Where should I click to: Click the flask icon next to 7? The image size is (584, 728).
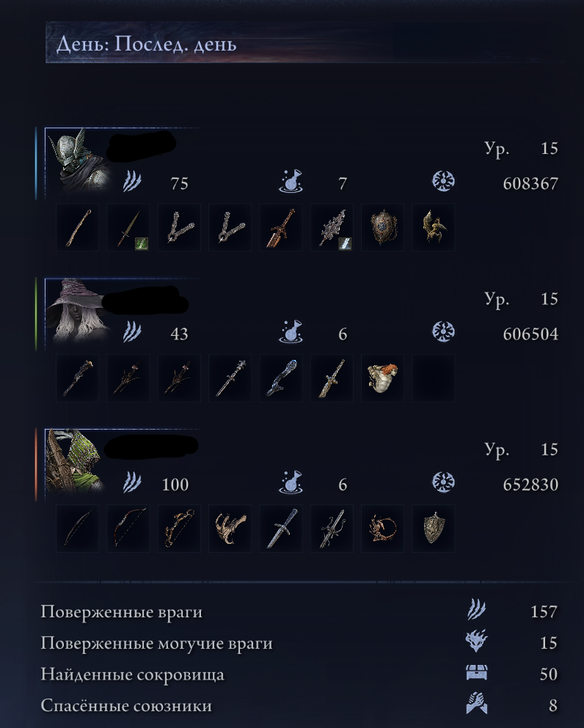[291, 181]
